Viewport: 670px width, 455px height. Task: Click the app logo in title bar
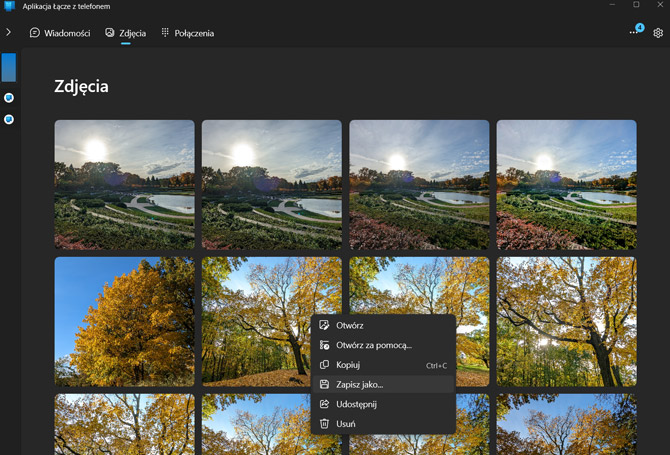9,6
